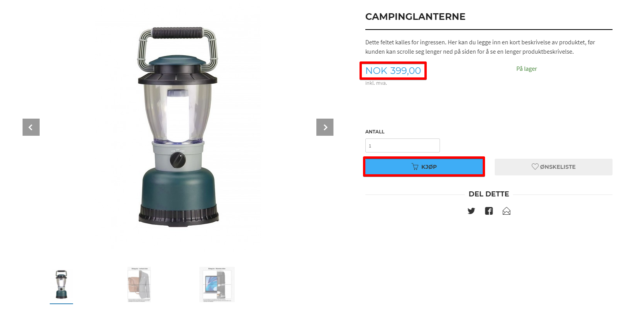644x317 pixels.
Task: Select the lantern thumbnail
Action: click(x=61, y=284)
